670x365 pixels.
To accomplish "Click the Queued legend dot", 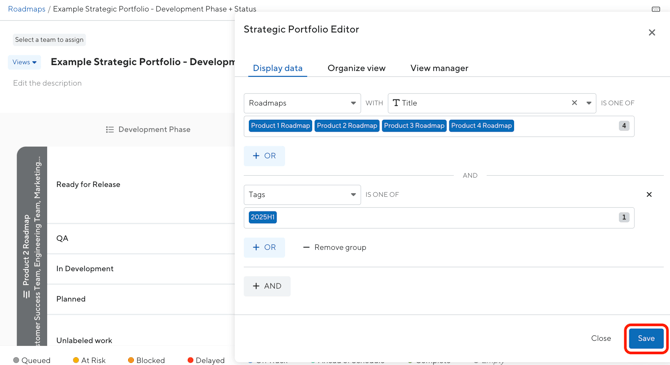I will (16, 360).
